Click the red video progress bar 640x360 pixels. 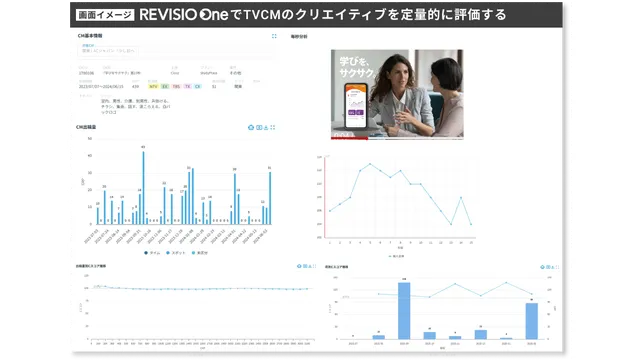[x=349, y=138]
